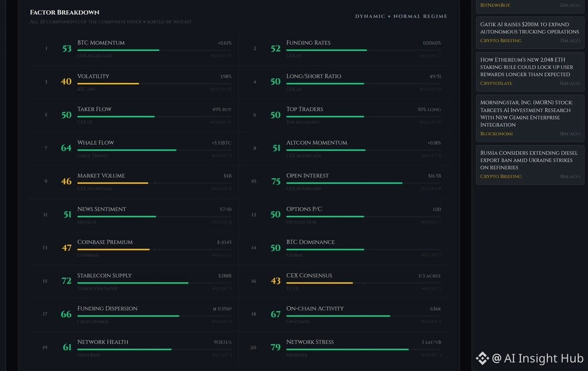Open the Ethereum 2,048 ETH staking rule article
Viewport: 588px width, 371px height.
[530, 72]
